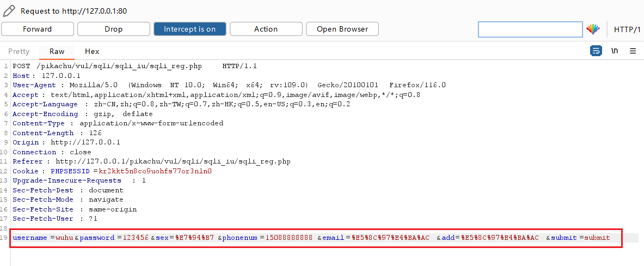Click the email parameter encoded value

(390, 238)
